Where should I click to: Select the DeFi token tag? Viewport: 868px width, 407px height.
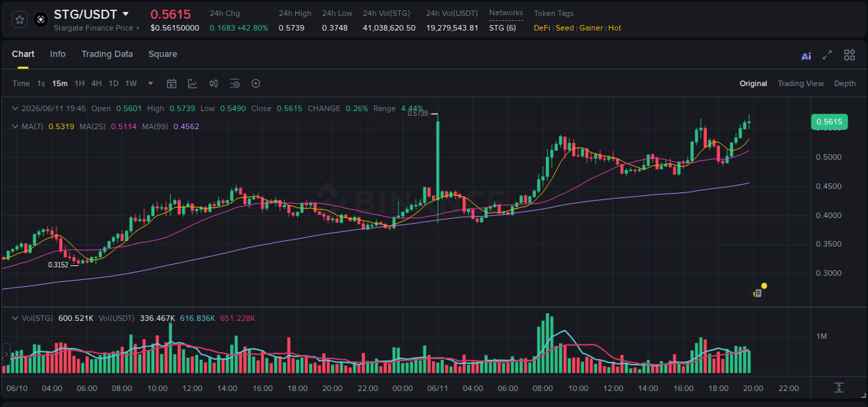[x=542, y=28]
